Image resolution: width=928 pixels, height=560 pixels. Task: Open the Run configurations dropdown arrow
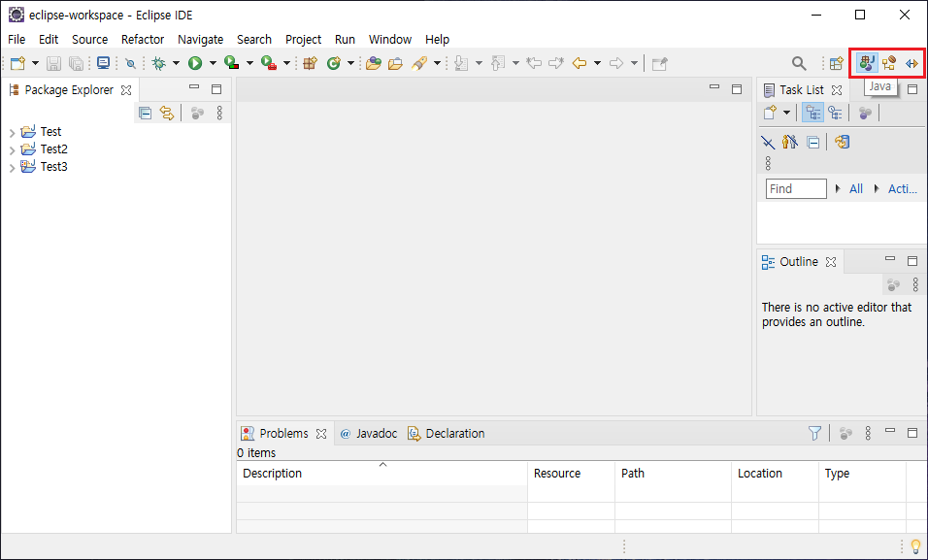213,63
